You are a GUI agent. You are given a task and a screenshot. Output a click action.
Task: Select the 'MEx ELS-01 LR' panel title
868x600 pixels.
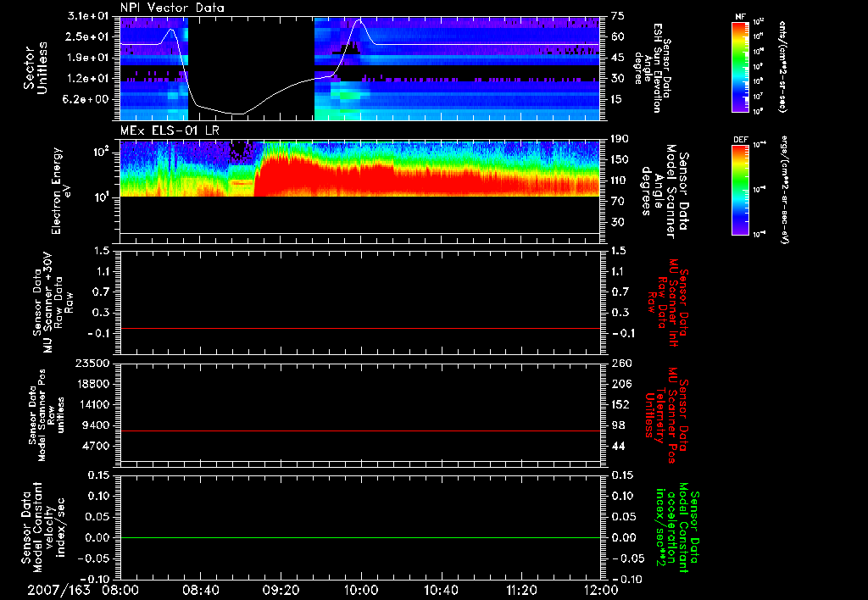pos(170,131)
